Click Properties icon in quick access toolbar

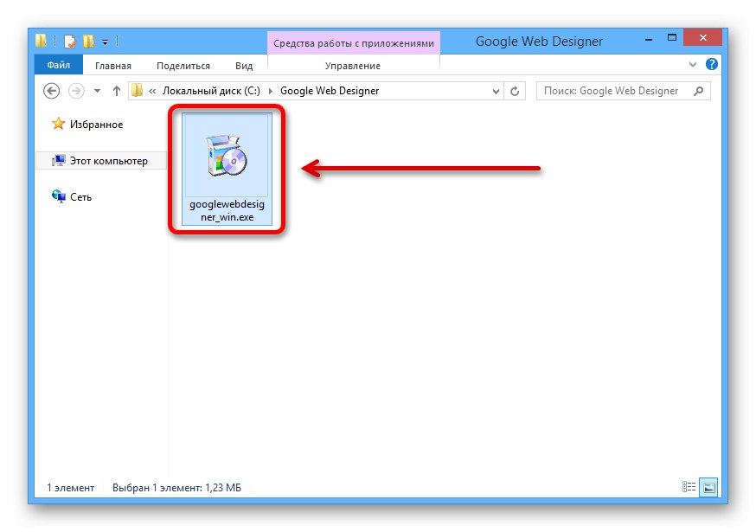pos(70,41)
